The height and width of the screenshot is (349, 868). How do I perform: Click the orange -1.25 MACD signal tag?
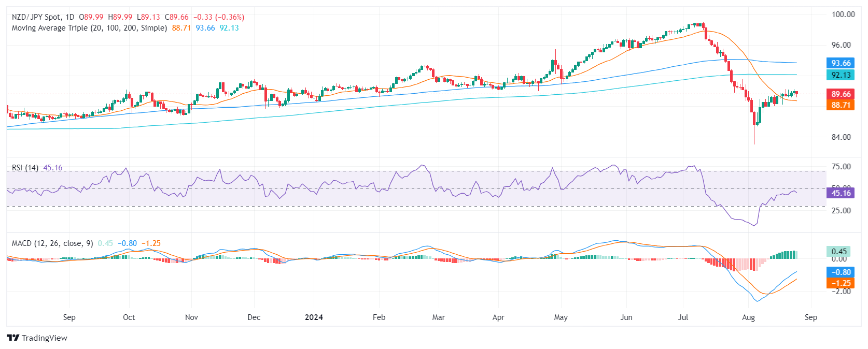point(841,283)
